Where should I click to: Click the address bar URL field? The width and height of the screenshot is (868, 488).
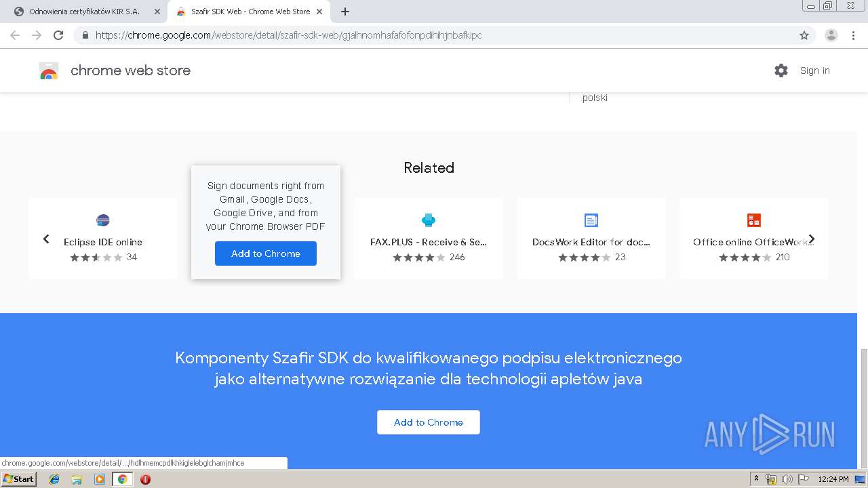coord(434,35)
